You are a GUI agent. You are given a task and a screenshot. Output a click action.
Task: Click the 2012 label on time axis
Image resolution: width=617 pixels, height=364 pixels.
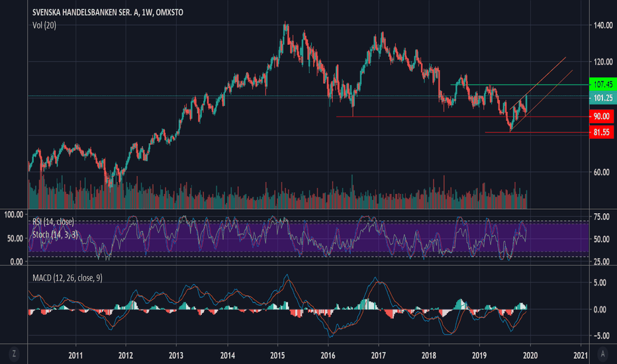(x=126, y=355)
